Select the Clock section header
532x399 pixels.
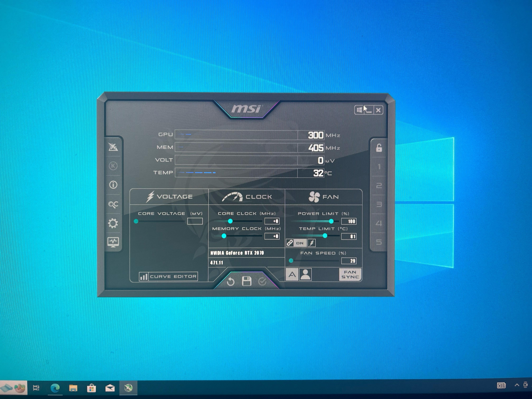point(247,197)
